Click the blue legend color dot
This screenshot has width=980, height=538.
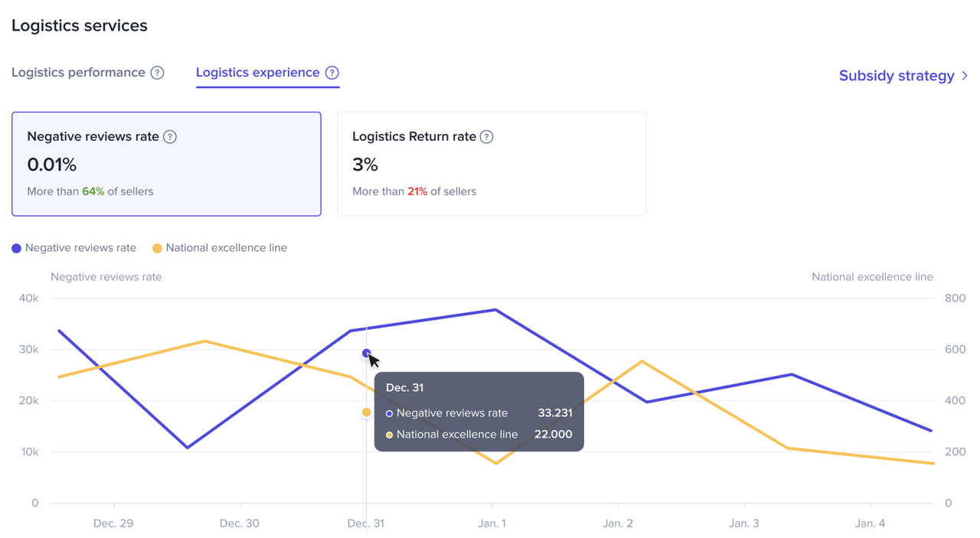pyautogui.click(x=16, y=248)
